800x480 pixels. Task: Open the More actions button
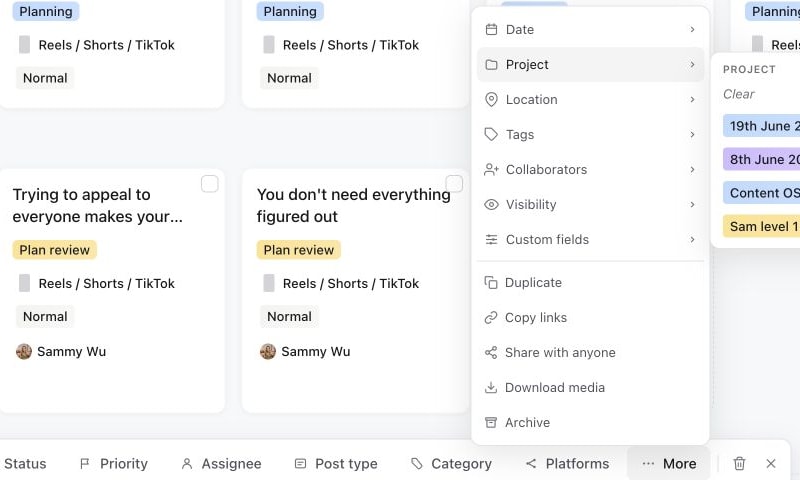[669, 463]
